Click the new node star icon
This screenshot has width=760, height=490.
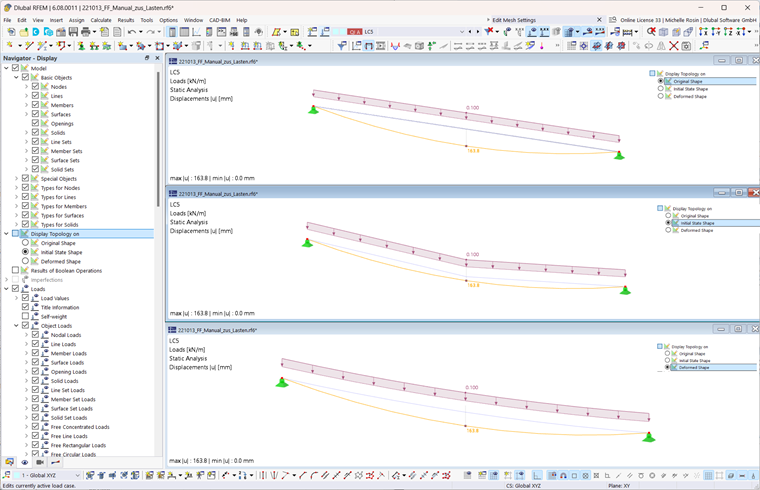click(x=10, y=46)
